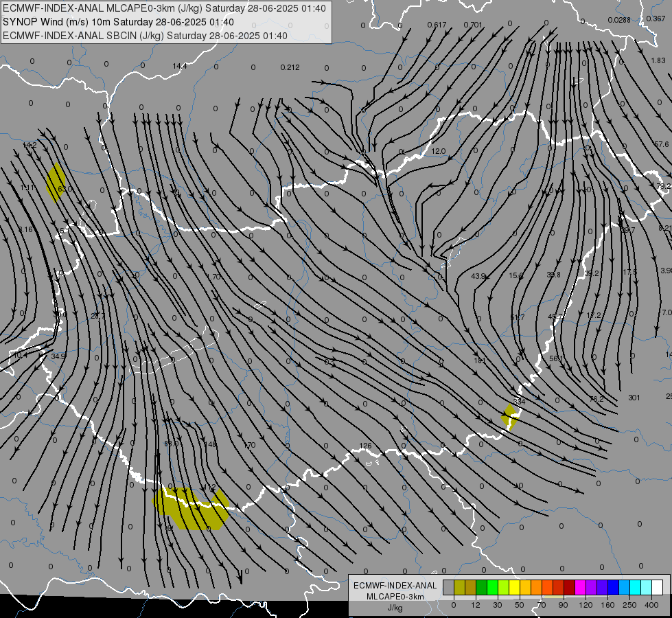
Task: Click the pure blue legend swatch
Action: point(613,587)
